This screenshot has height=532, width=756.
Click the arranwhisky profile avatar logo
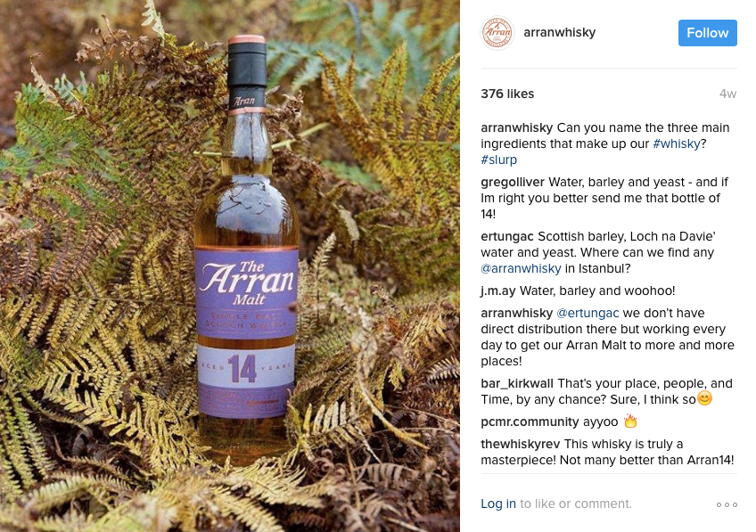pyautogui.click(x=497, y=33)
